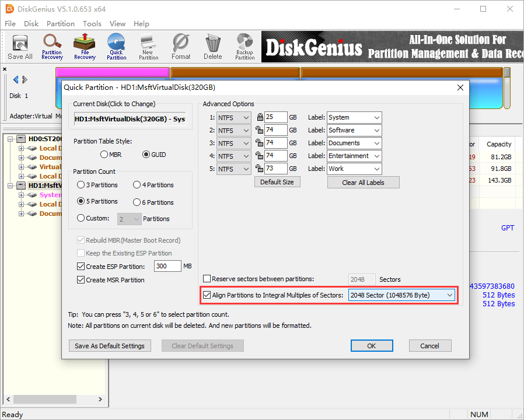Launch the File Recovery tool

click(x=85, y=47)
